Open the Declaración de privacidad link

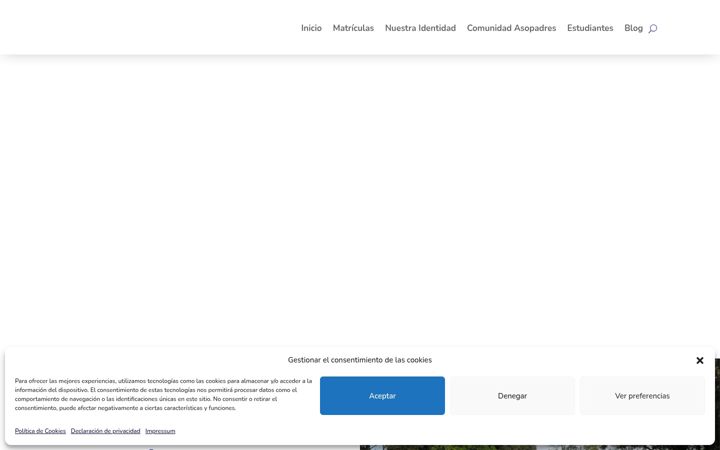(105, 431)
